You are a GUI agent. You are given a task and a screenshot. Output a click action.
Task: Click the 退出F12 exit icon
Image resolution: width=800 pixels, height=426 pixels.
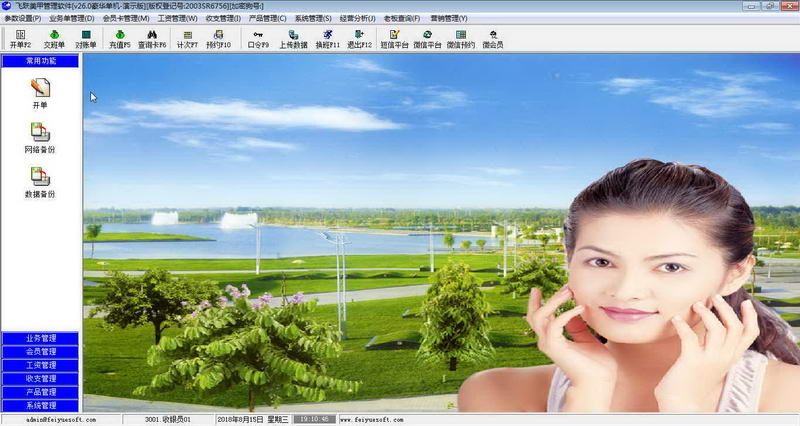tap(361, 39)
